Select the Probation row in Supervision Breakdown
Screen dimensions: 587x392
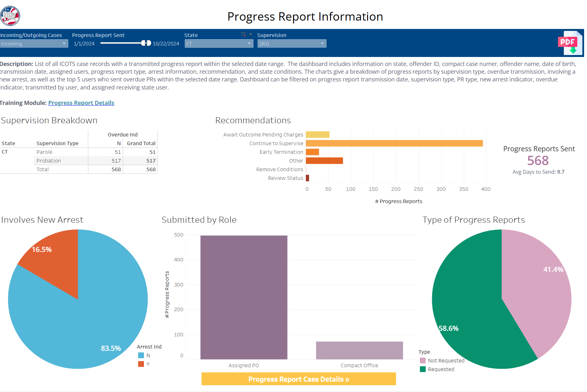[x=49, y=161]
